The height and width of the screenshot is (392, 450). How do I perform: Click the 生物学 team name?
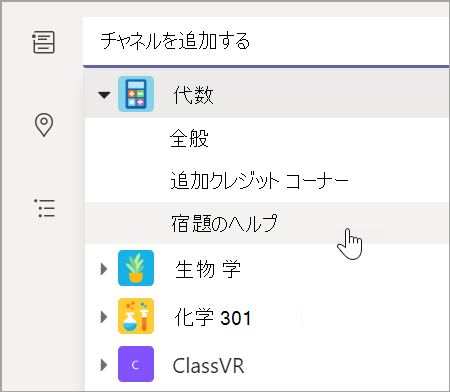(208, 269)
